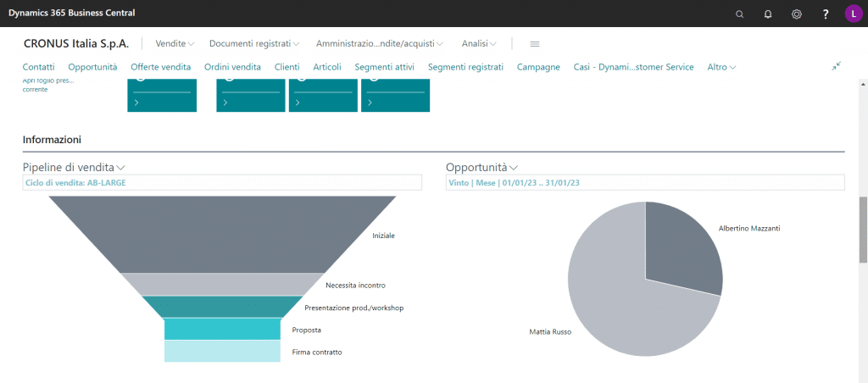868x383 pixels.
Task: Open Offerte vendita
Action: point(160,67)
